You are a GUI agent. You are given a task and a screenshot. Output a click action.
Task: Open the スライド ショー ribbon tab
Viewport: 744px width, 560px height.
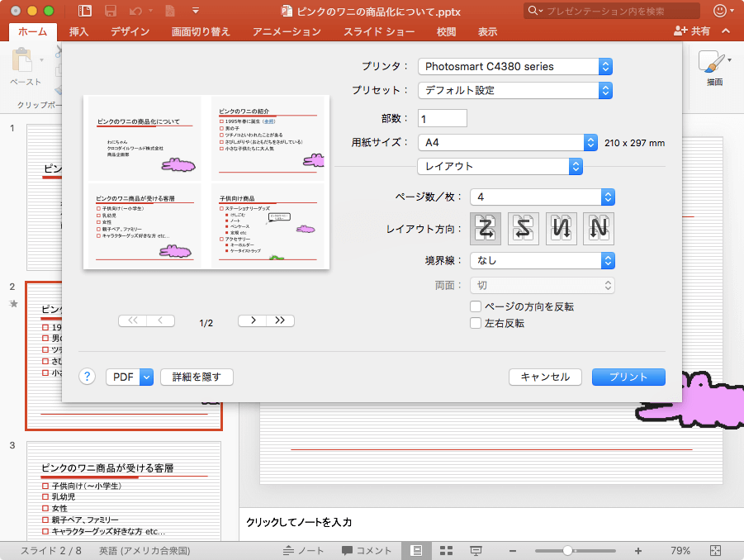point(379,31)
